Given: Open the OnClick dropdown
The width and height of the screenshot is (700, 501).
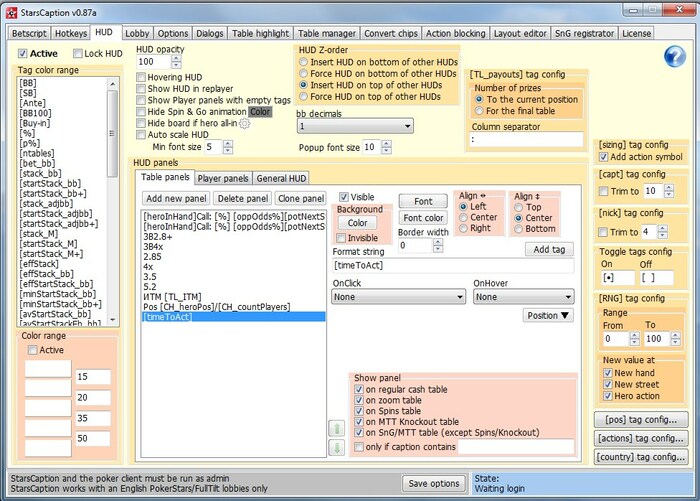Looking at the screenshot, I should click(x=398, y=297).
